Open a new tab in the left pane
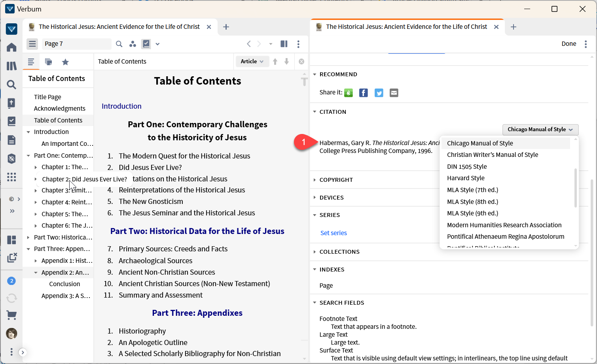Image resolution: width=597 pixels, height=364 pixels. 226,26
